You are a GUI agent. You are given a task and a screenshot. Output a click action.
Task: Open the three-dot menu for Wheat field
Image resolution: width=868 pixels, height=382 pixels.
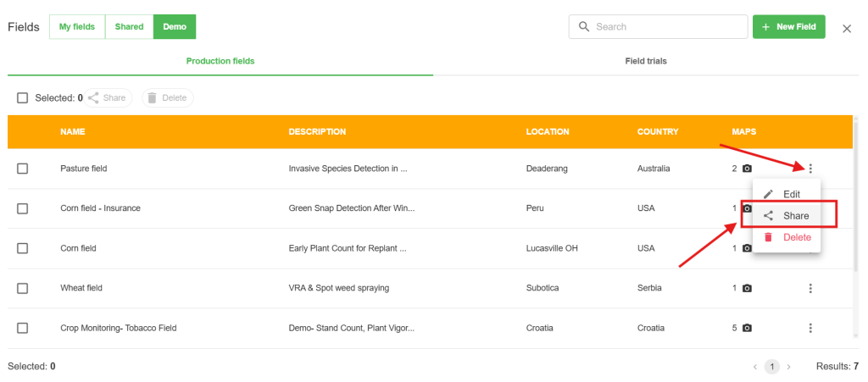tap(810, 288)
